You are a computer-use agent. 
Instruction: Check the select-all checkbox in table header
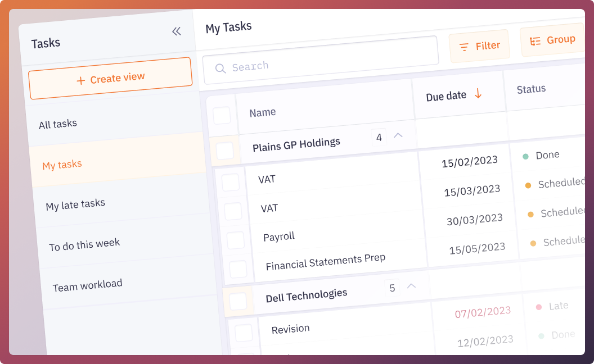click(x=222, y=115)
